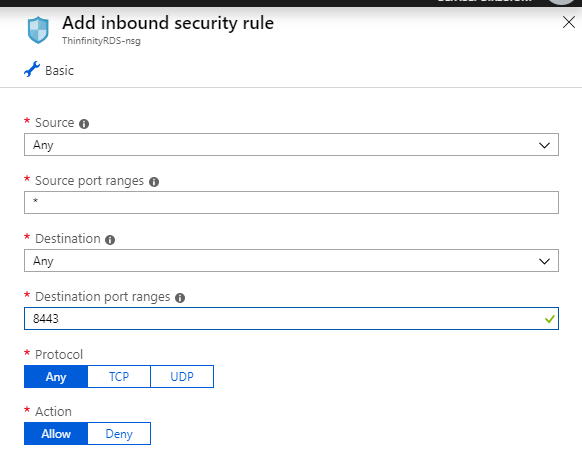Select TCP protocol
This screenshot has height=458, width=582.
[x=119, y=377]
